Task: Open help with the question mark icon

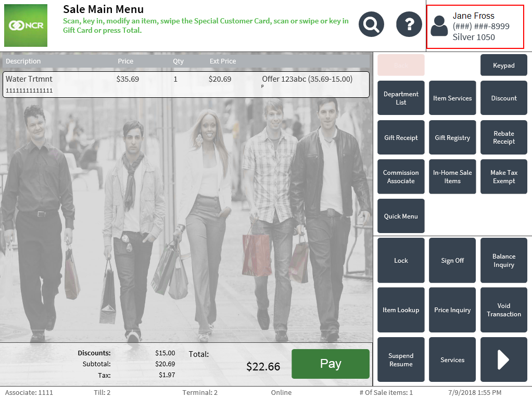Action: [x=409, y=24]
